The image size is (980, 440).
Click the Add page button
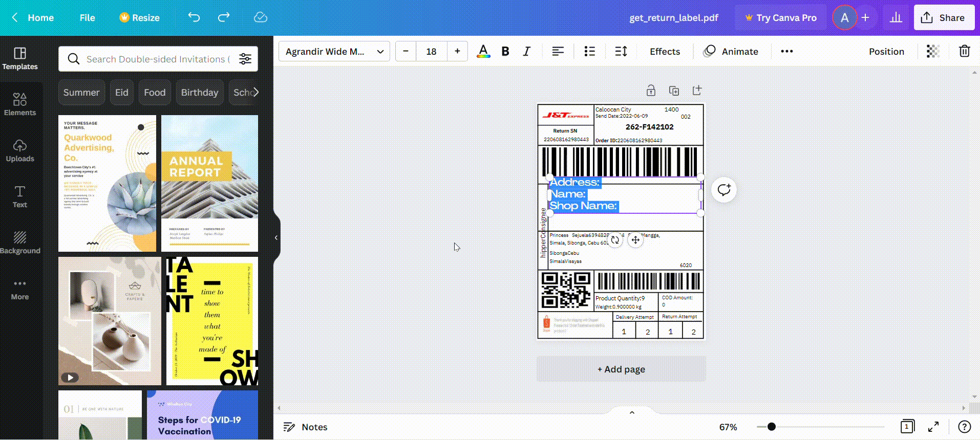click(x=621, y=369)
